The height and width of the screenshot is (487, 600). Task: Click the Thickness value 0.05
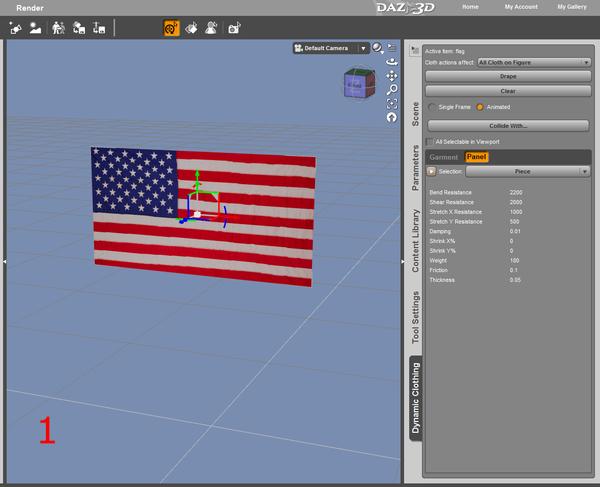515,280
